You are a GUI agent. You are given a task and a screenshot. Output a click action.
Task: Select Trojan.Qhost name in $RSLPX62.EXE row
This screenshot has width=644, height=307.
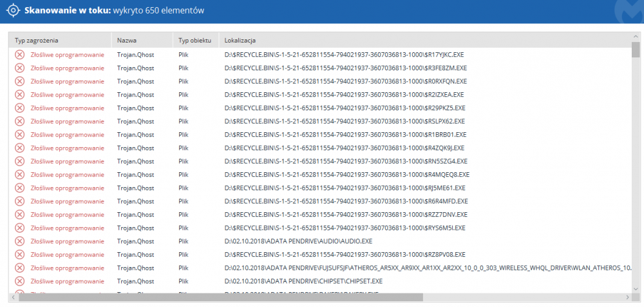[x=135, y=121]
